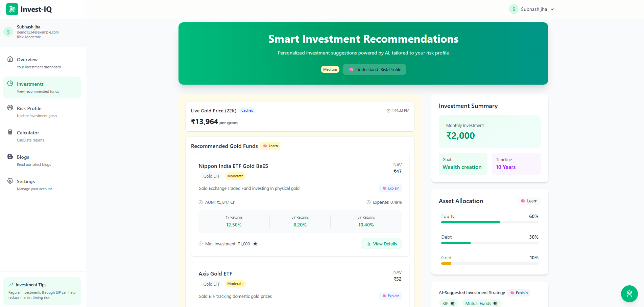This screenshot has height=307, width=644.
Task: Click the Equity allocation bar
Action: (490, 222)
